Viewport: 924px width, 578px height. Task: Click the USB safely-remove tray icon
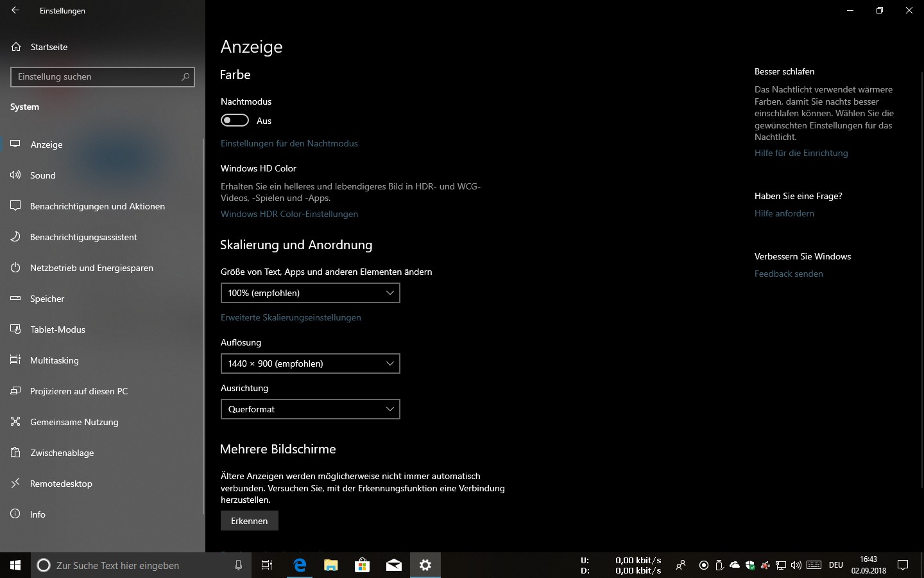coord(719,565)
